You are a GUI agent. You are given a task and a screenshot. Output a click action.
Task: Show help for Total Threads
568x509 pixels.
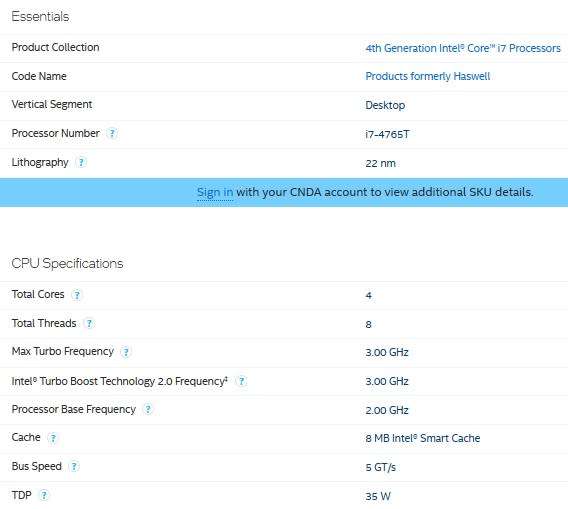89,323
